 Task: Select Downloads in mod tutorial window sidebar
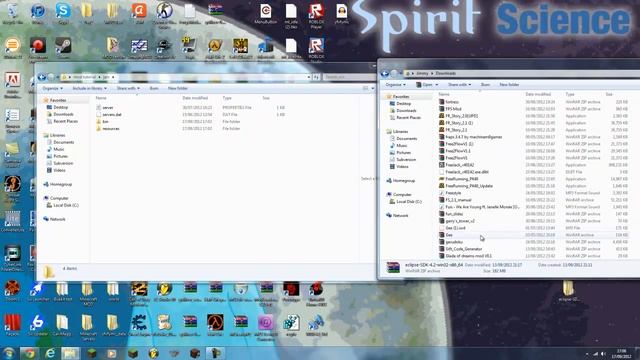pyautogui.click(x=63, y=114)
